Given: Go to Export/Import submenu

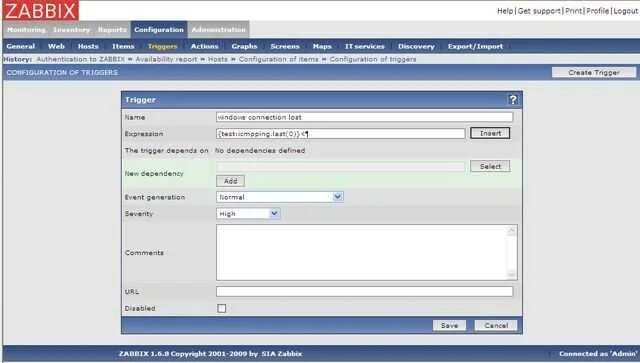Looking at the screenshot, I should click(475, 47).
